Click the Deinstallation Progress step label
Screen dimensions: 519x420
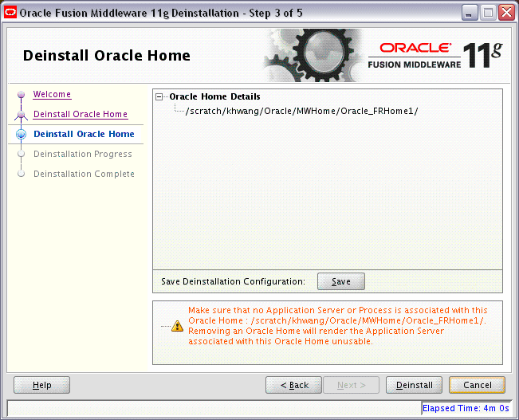click(x=83, y=154)
